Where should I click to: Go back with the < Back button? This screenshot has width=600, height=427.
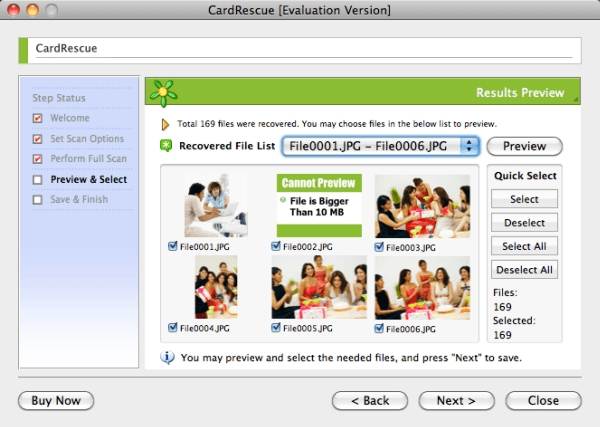(x=370, y=401)
